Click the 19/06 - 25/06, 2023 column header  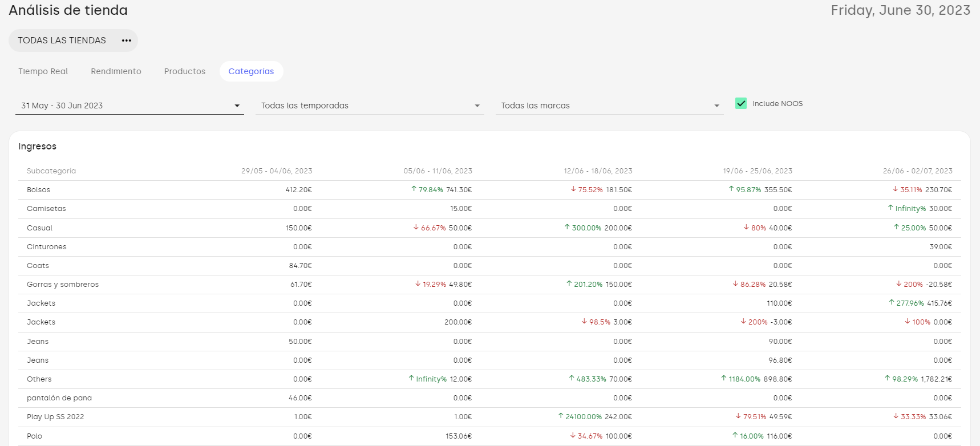[x=758, y=171]
